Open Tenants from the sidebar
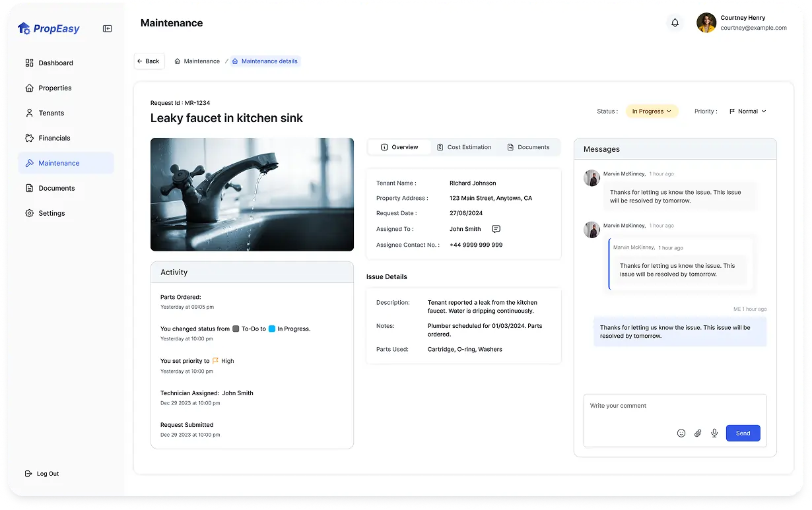 point(51,113)
